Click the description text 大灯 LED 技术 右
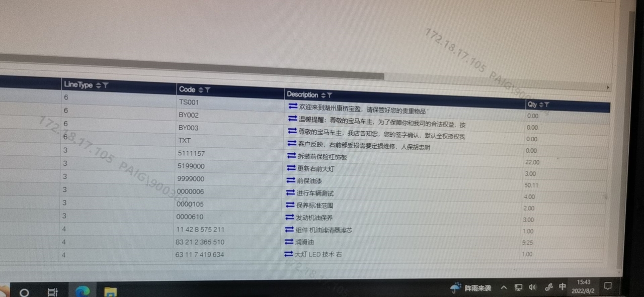This screenshot has height=297, width=644. tap(318, 254)
